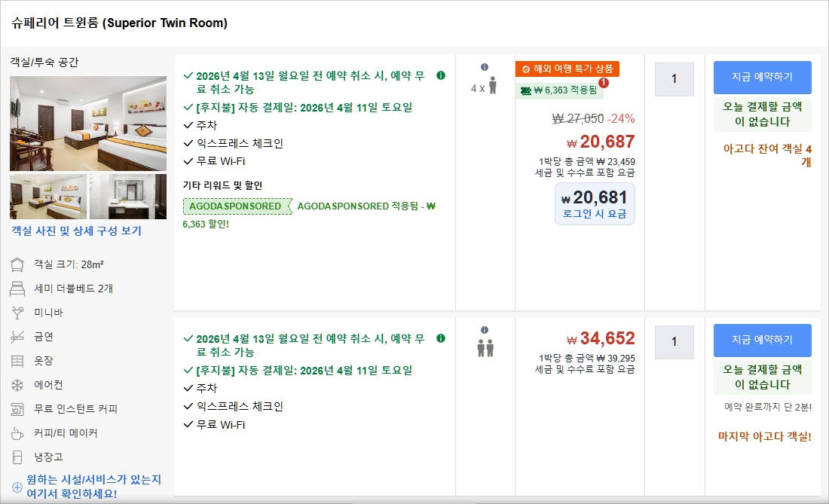Click the green info icon on the ₩34,652 offer's cancellation policy
Screen dimensions: 829x504
click(x=441, y=338)
